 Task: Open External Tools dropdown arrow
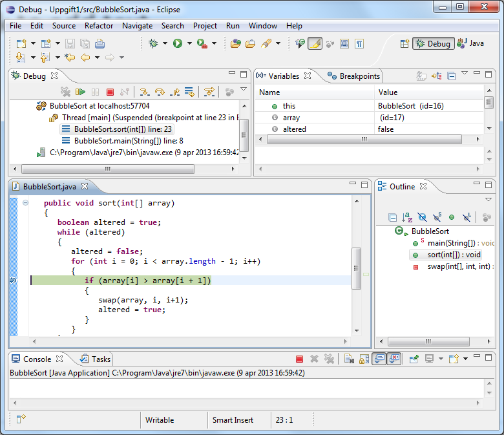[214, 43]
